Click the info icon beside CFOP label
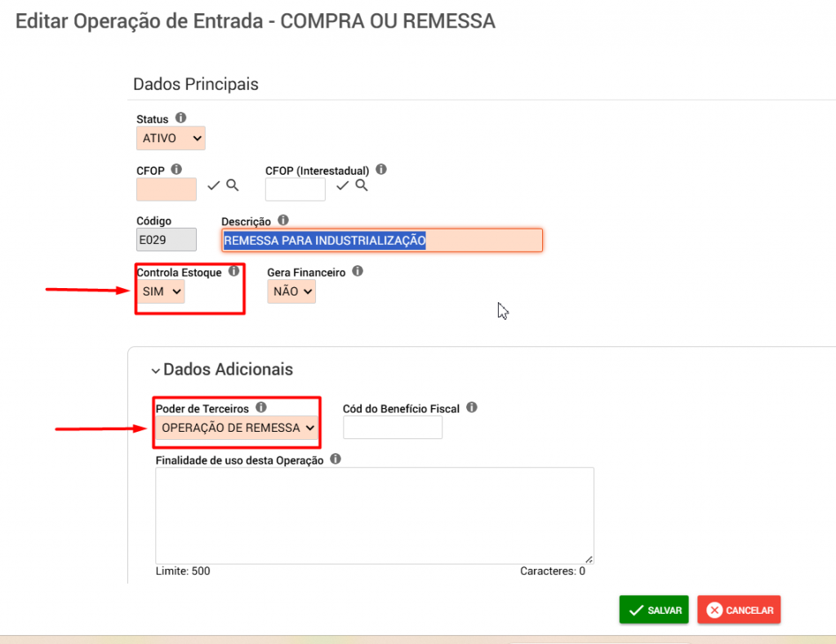 point(176,170)
